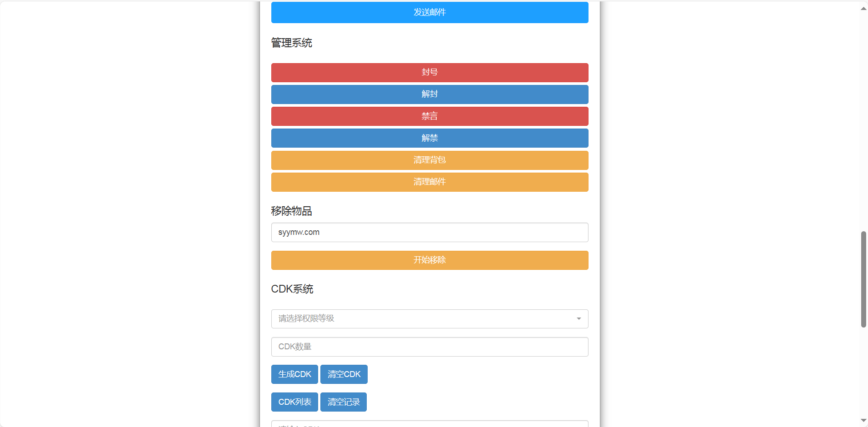Click the 清理邮件 clear mail button
The height and width of the screenshot is (427, 868).
429,182
